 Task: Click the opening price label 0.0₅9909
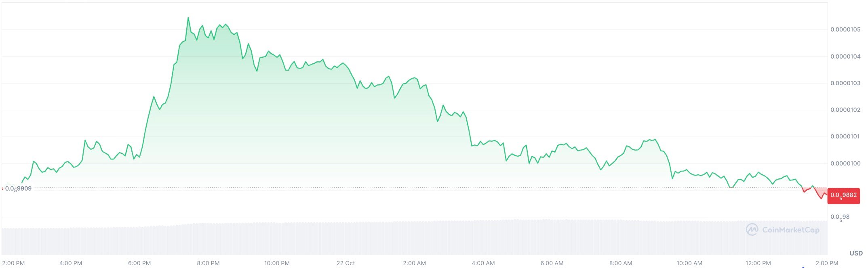(18, 188)
